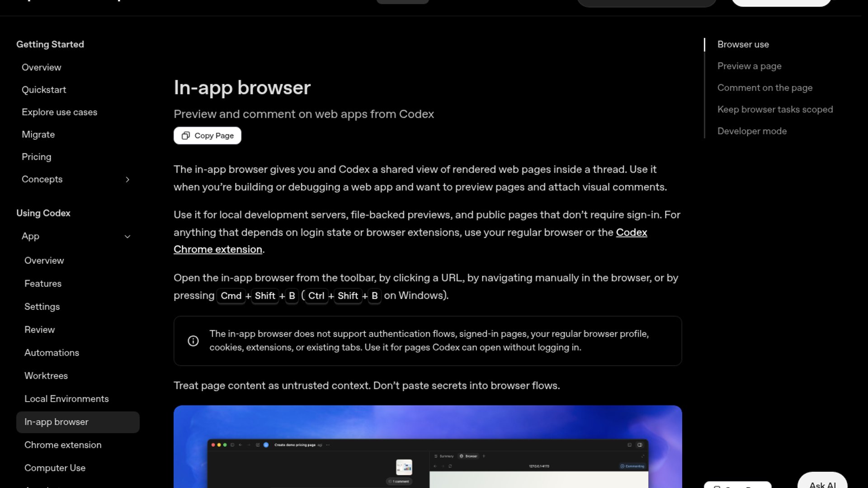The width and height of the screenshot is (868, 488).
Task: Click the 'Treat page content as untrusted' sentence
Action: (x=367, y=385)
